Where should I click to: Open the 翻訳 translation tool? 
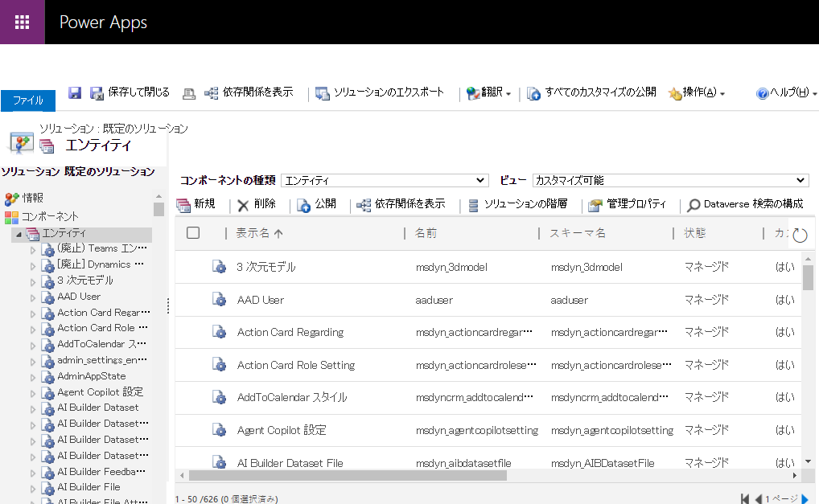pyautogui.click(x=473, y=92)
